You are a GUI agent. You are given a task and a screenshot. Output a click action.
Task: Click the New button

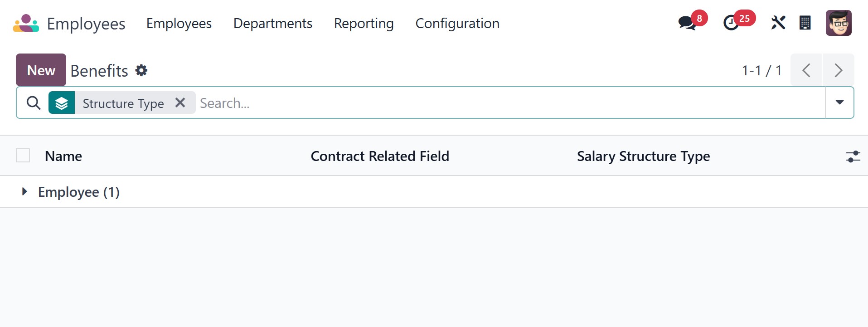coord(41,70)
